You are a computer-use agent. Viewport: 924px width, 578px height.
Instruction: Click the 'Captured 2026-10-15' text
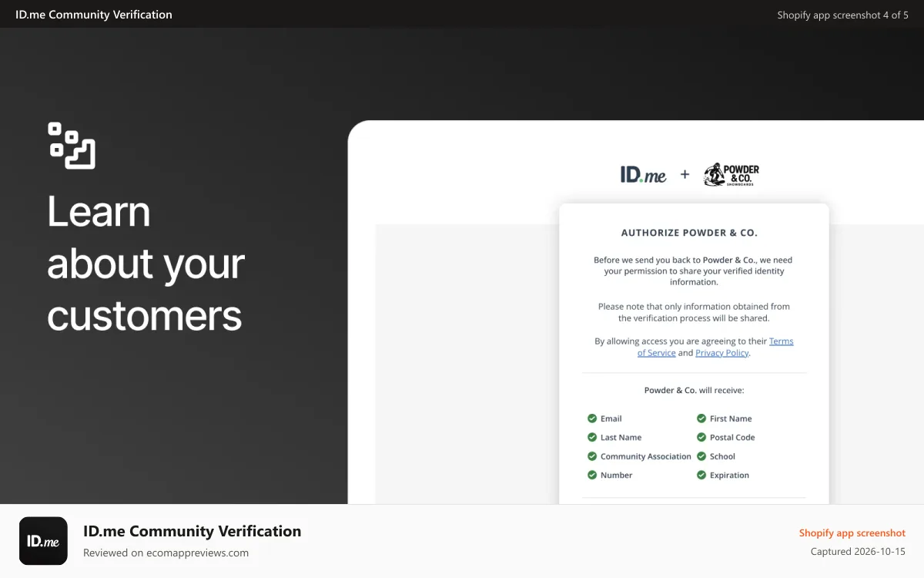click(x=859, y=552)
